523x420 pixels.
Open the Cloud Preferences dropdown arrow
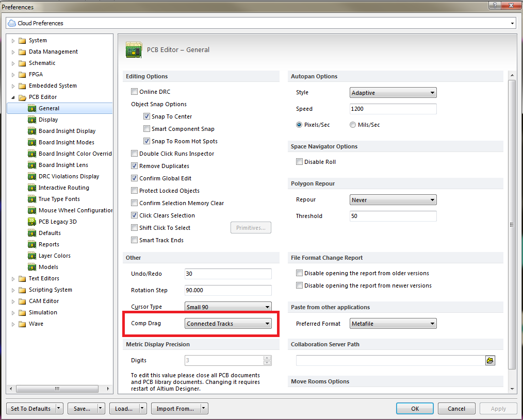(512, 23)
